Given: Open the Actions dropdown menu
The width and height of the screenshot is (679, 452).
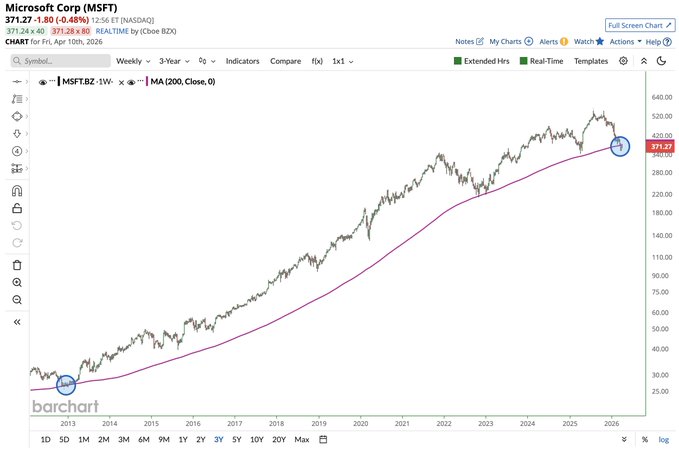Looking at the screenshot, I should click(625, 42).
